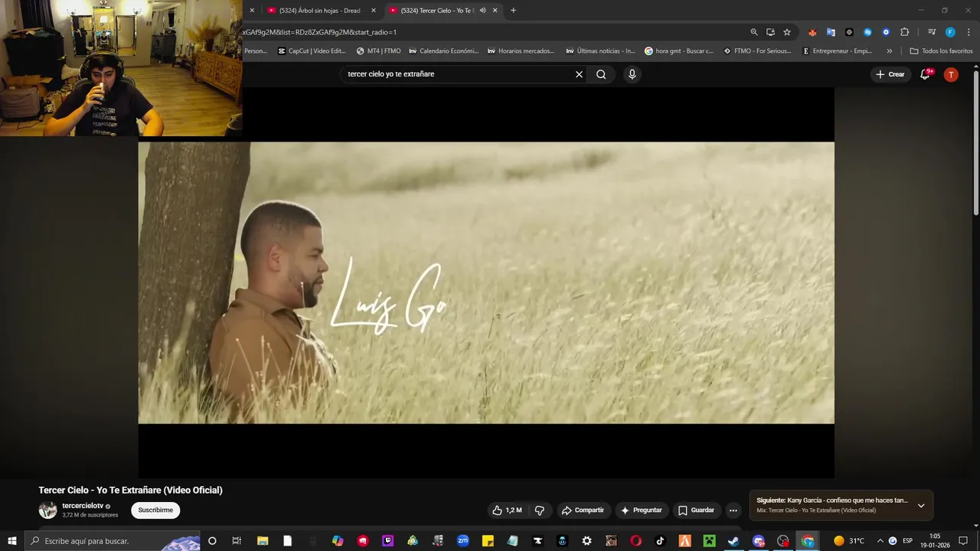Viewport: 980px width, 551px height.
Task: Click the tercercielotv channel name
Action: 83,506
